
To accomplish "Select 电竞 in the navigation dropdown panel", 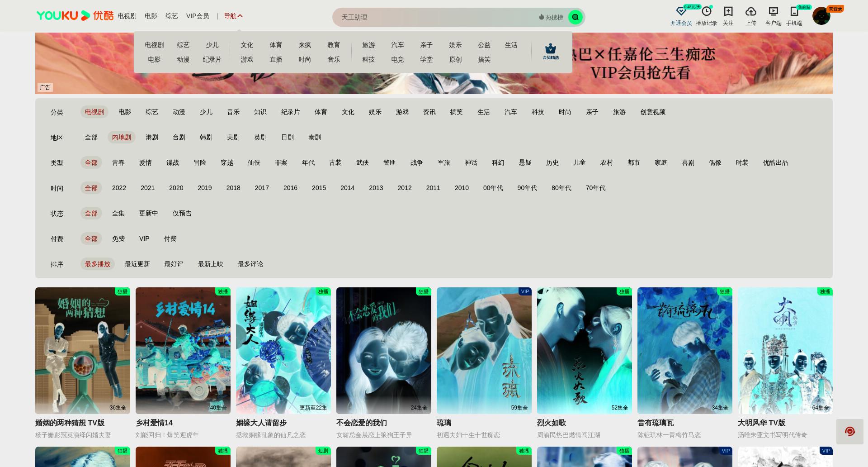I will click(x=397, y=59).
